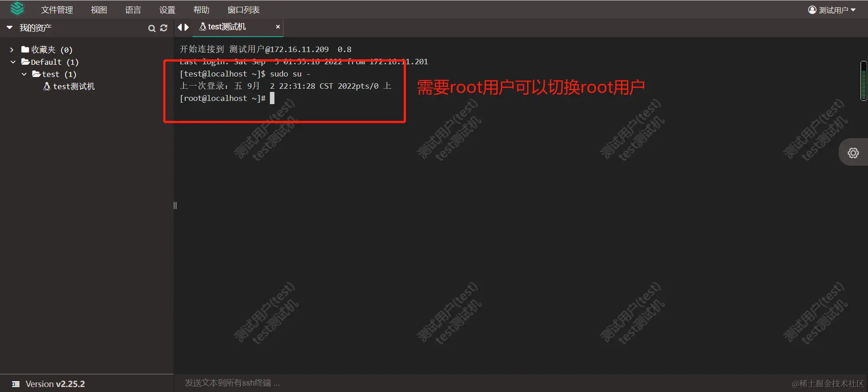Close the test测试机 tab
Viewport: 868px width, 392px height.
[x=278, y=27]
